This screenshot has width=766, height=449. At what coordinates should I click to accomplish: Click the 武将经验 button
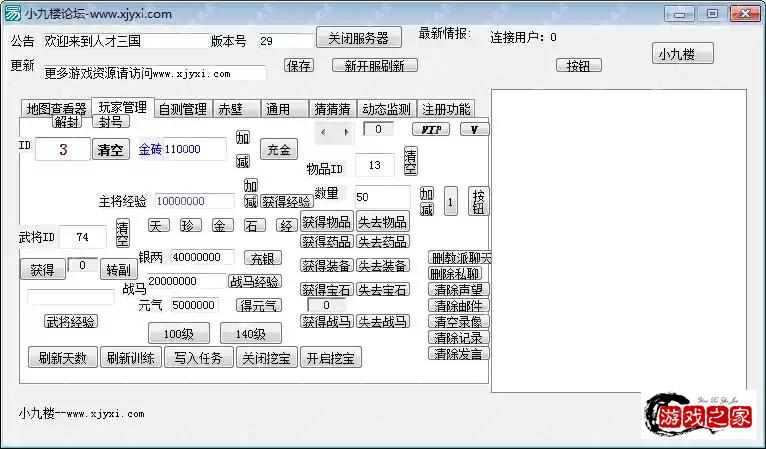coord(71,321)
